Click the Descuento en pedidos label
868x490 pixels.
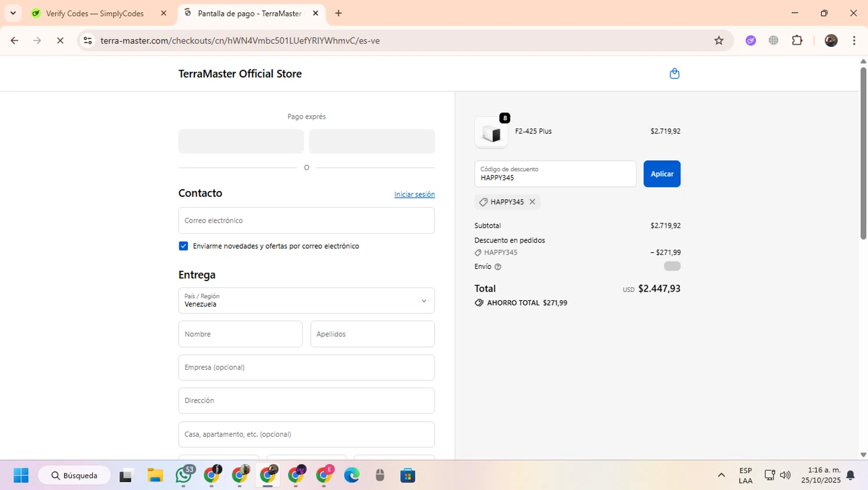(x=510, y=240)
